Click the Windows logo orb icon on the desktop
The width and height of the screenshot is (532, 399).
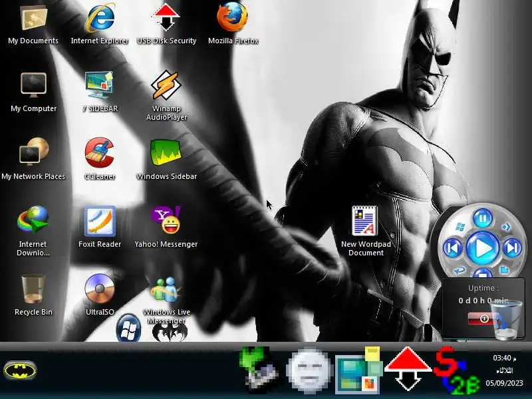128,329
